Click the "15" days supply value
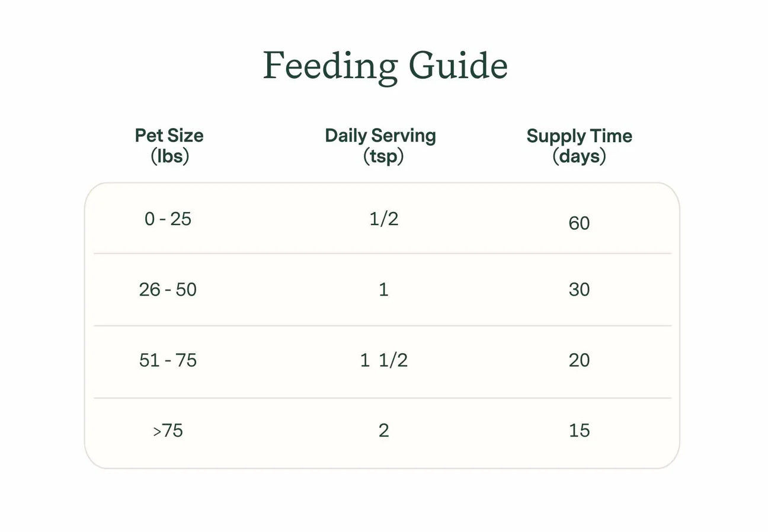Image resolution: width=768 pixels, height=532 pixels. [x=579, y=431]
